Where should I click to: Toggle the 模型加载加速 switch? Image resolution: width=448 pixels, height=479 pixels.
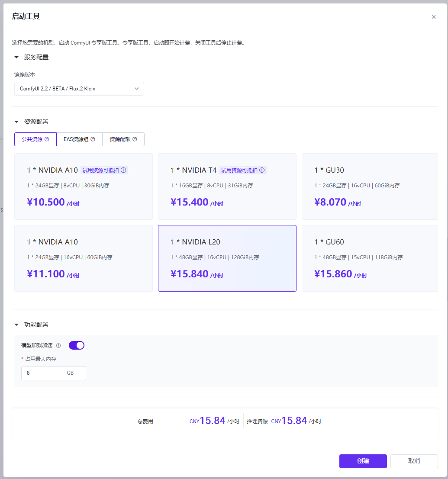[x=77, y=345]
